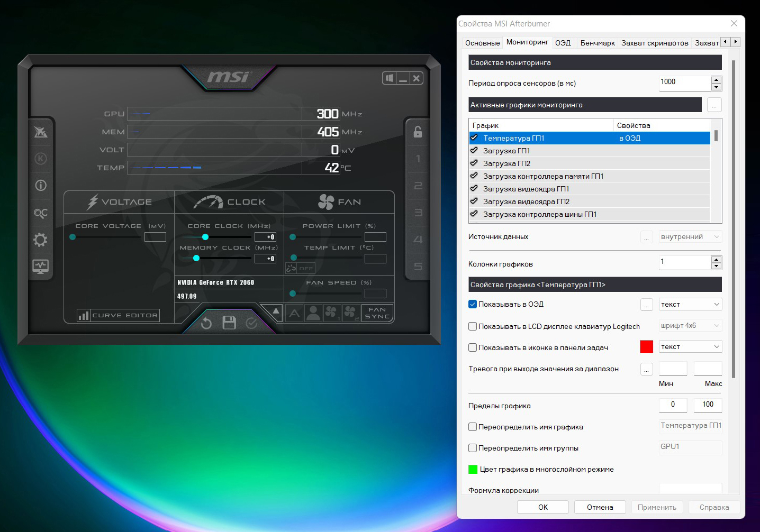Image resolution: width=760 pixels, height=532 pixels.
Task: Select profile slot 3
Action: (418, 213)
